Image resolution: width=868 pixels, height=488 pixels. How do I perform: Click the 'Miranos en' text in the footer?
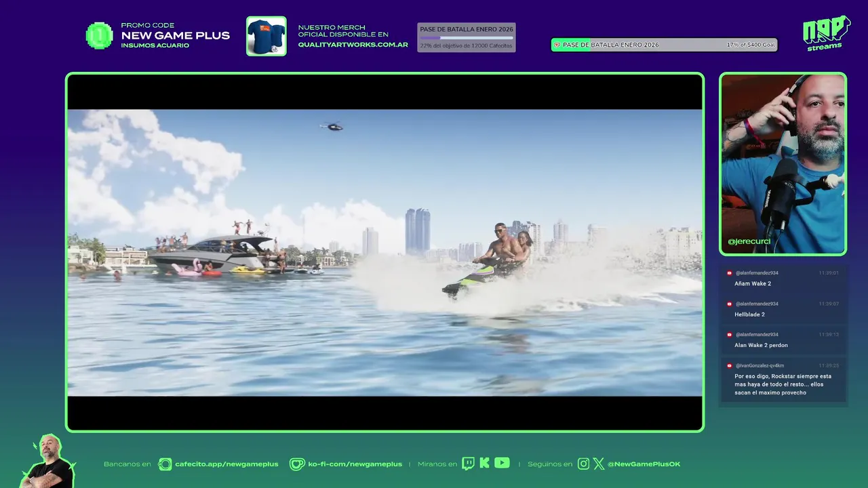[x=437, y=464]
